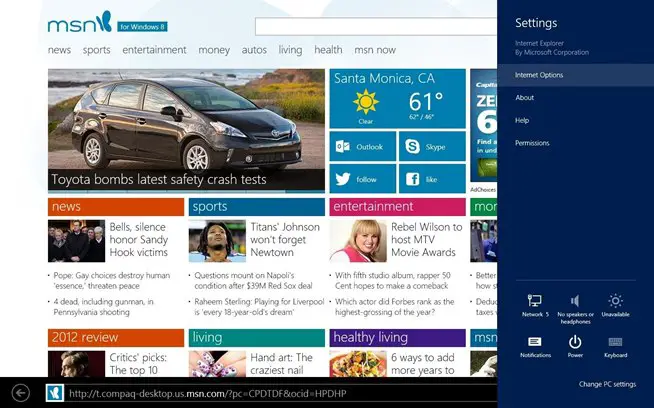This screenshot has height=408, width=654.
Task: Open rapper 50 Cent comeback link
Action: pos(393,280)
